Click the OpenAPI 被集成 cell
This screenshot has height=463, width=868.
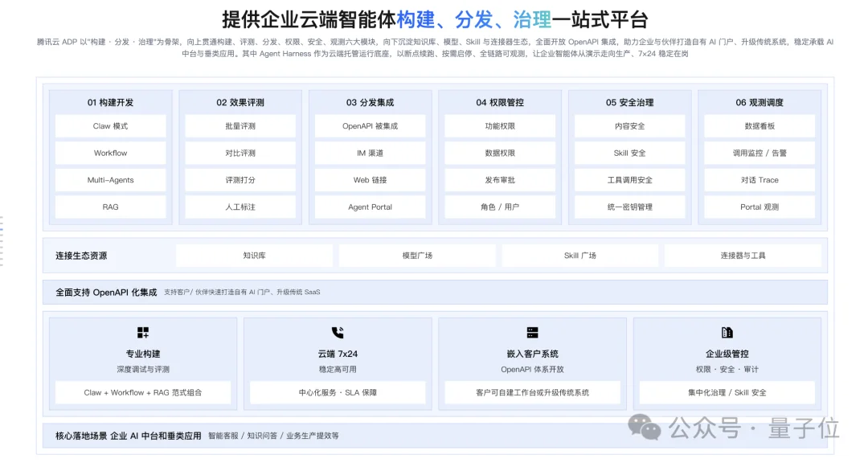[371, 126]
